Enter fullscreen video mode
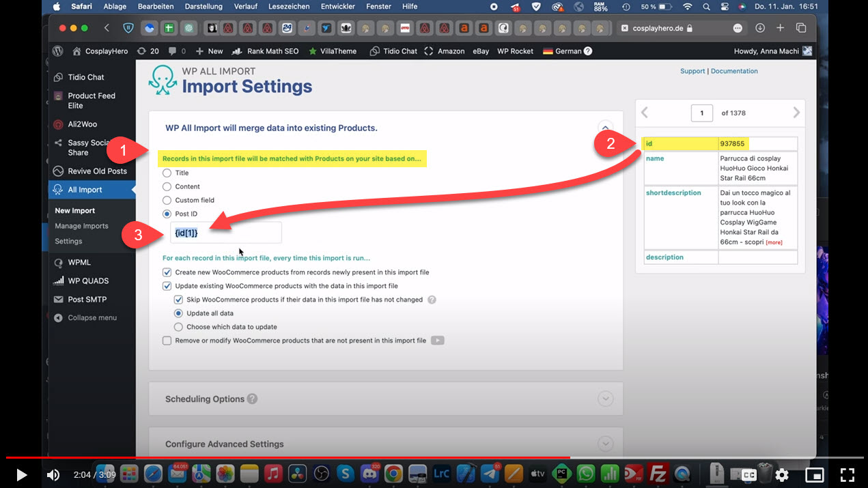This screenshot has height=488, width=868. 847,475
